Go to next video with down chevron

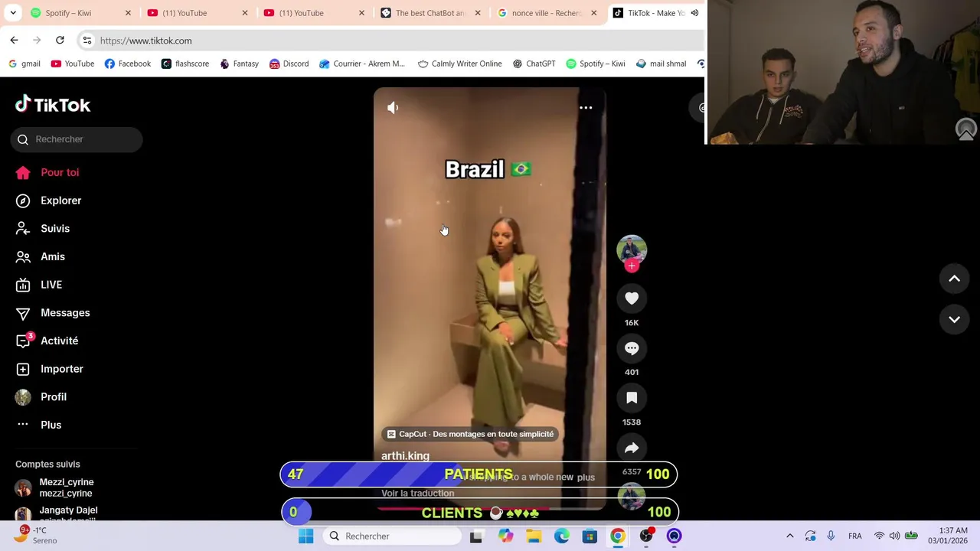955,319
